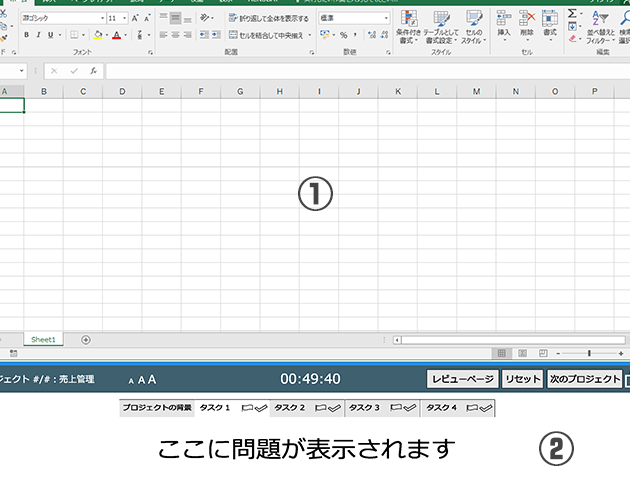The image size is (630, 502).
Task: Switch to Page Break Preview
Action: tap(543, 353)
